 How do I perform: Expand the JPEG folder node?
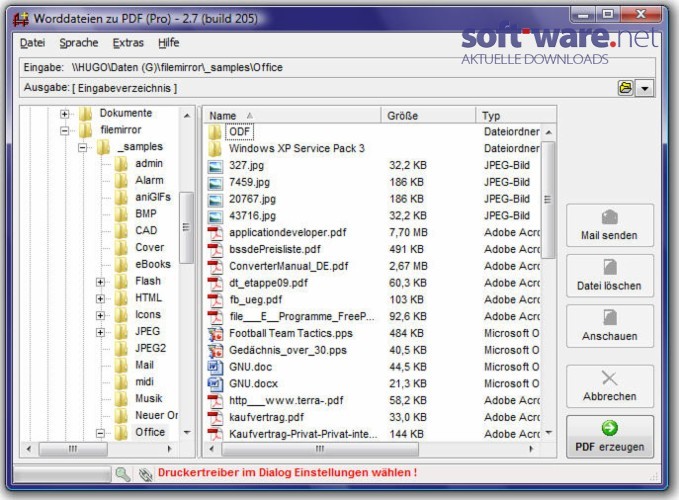click(100, 332)
